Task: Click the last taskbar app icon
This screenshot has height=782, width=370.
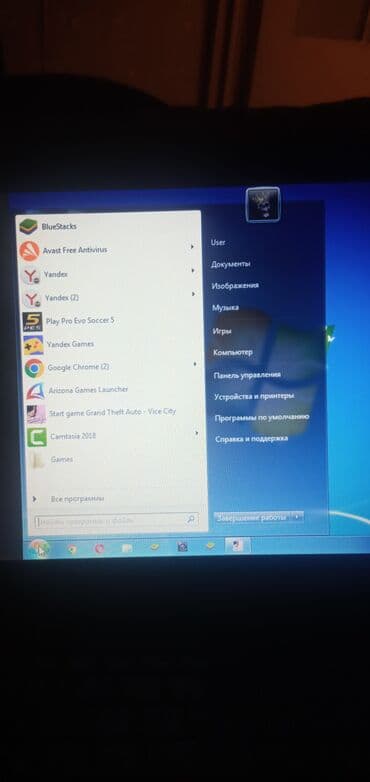Action: point(237,546)
